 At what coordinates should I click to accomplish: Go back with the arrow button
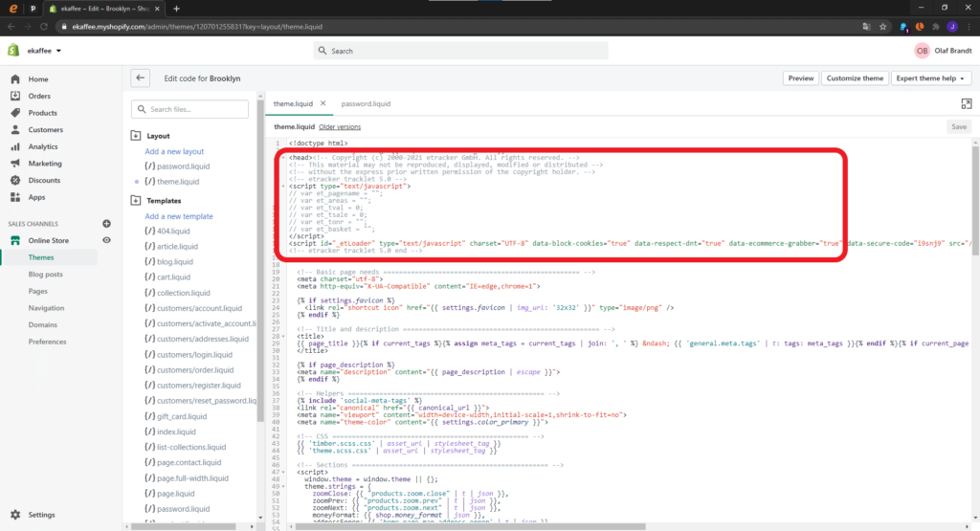140,78
